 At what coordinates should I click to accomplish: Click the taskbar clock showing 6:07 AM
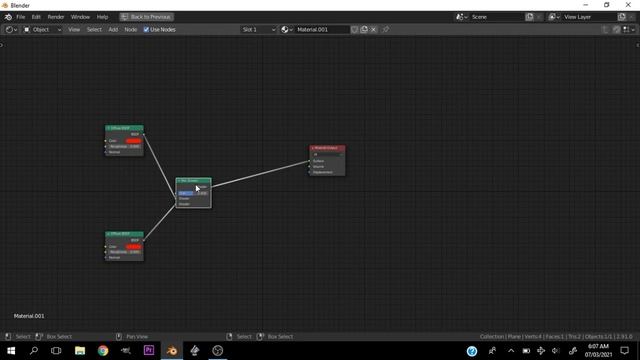pos(598,351)
